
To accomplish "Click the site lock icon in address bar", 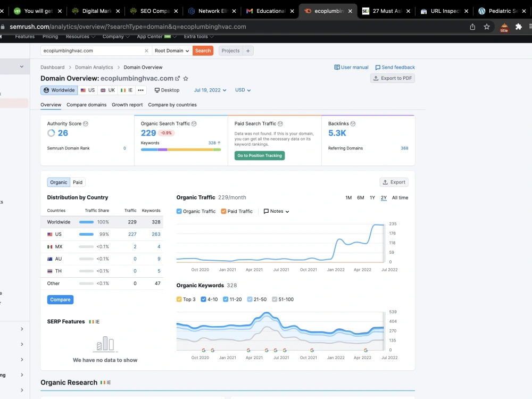I will pos(3,27).
